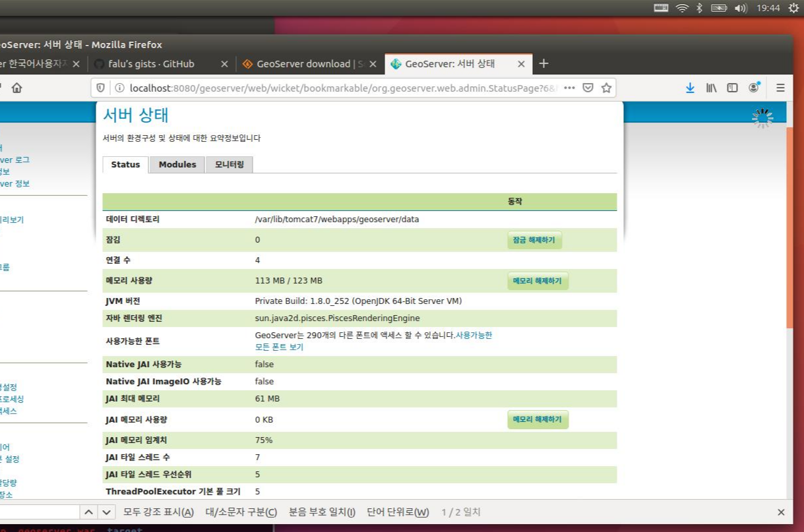Open the 모니터링 tab
The height and width of the screenshot is (532, 804).
(230, 165)
